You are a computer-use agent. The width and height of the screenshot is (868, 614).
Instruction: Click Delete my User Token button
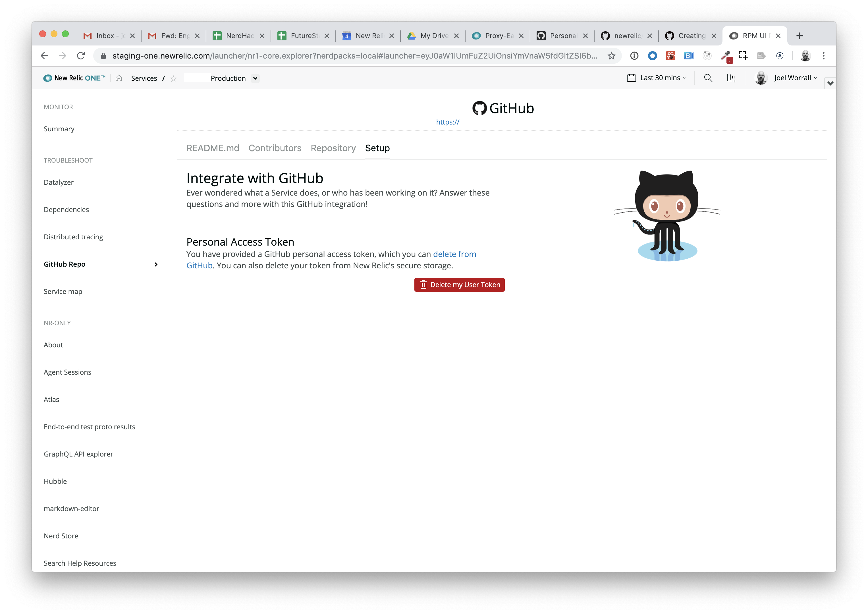coord(460,285)
